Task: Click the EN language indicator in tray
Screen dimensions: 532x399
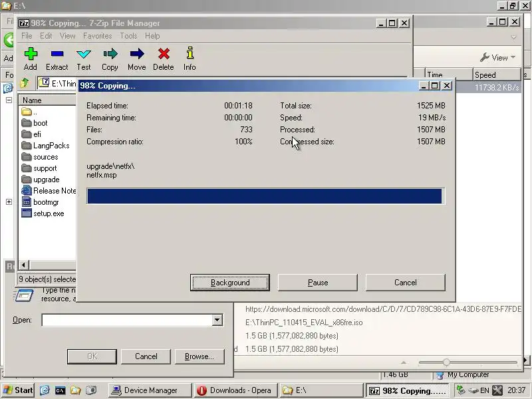Action: click(x=485, y=390)
